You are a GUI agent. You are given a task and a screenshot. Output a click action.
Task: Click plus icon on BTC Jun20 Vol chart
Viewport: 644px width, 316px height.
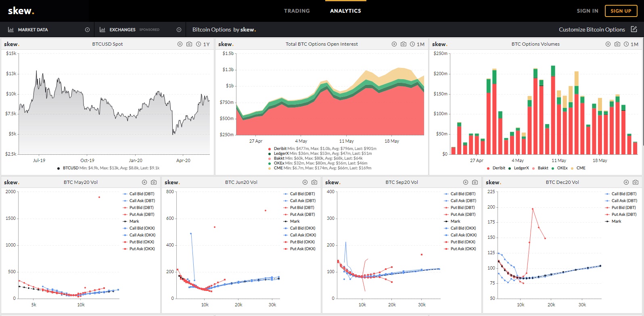(x=305, y=182)
